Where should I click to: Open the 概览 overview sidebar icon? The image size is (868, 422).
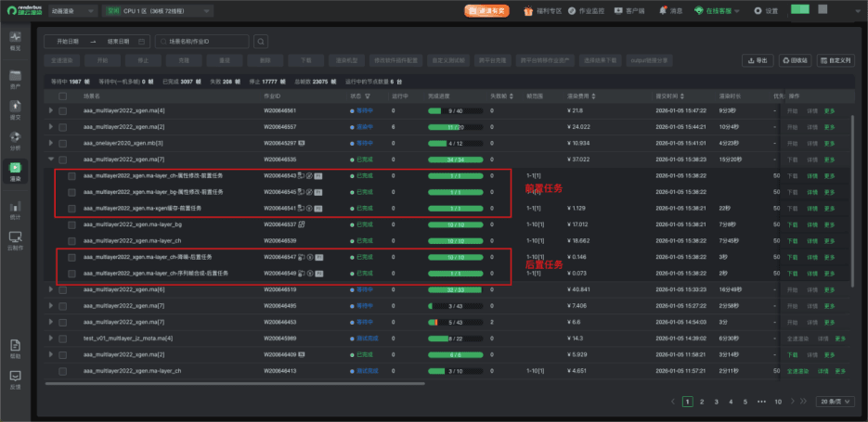[x=15, y=41]
